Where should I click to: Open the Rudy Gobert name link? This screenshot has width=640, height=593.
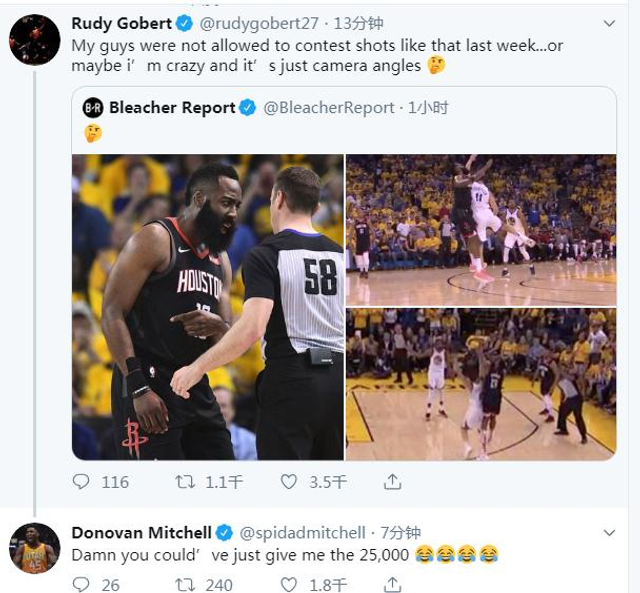click(x=120, y=23)
